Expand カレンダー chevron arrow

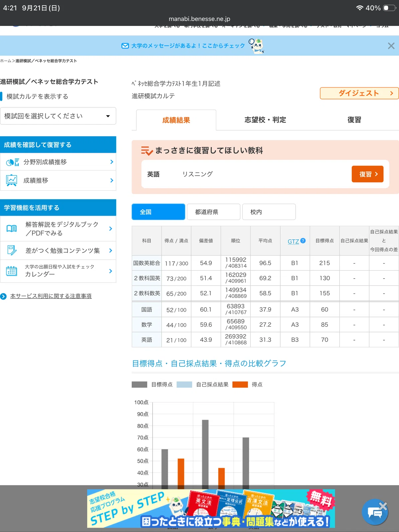click(111, 271)
